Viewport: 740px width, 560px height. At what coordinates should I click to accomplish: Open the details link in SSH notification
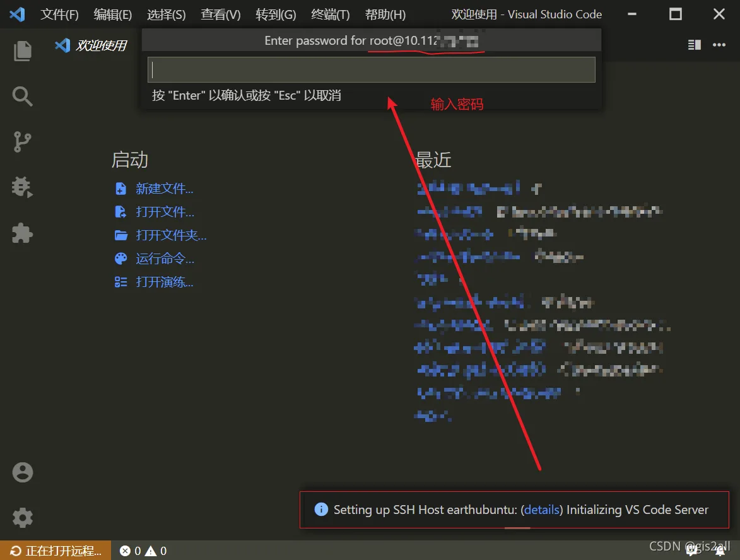(x=542, y=510)
